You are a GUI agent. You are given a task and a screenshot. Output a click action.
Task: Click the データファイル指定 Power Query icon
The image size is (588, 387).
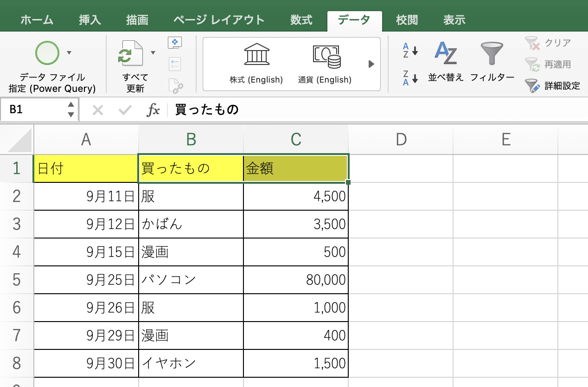46,53
